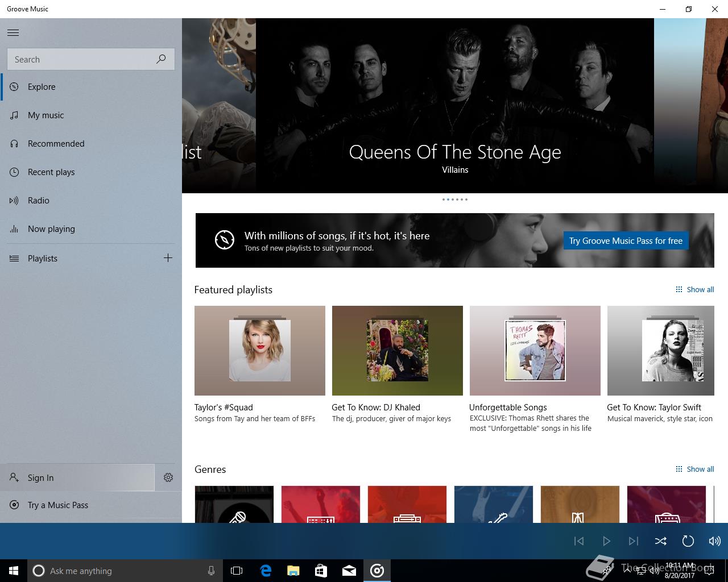Click Cortana Ask me anything box
This screenshot has width=728, height=582.
pos(125,571)
